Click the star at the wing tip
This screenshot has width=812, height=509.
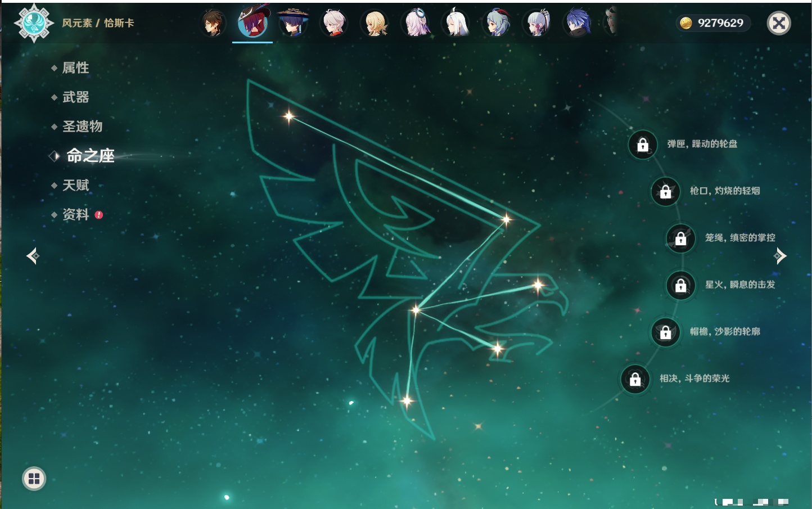click(x=289, y=116)
